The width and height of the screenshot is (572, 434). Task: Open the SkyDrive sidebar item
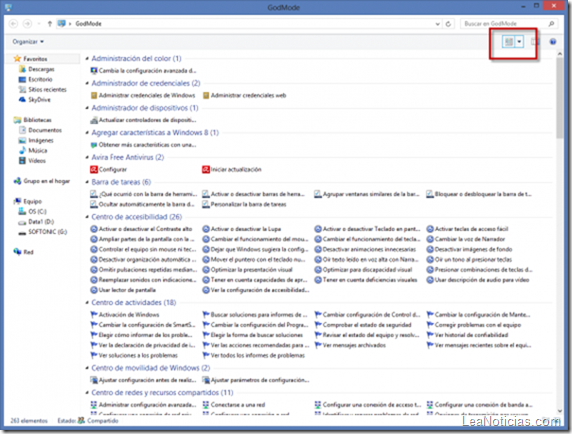pos(35,100)
